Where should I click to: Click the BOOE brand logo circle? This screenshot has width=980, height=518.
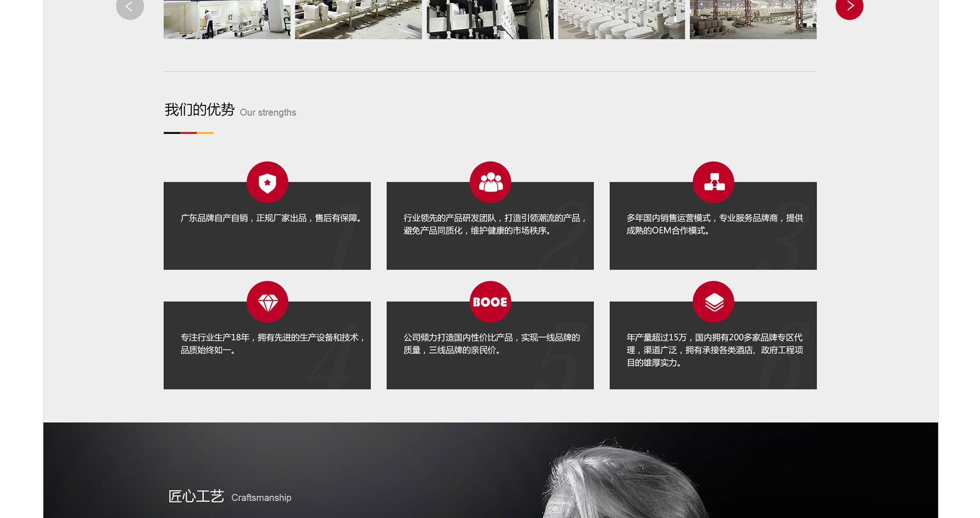(490, 302)
